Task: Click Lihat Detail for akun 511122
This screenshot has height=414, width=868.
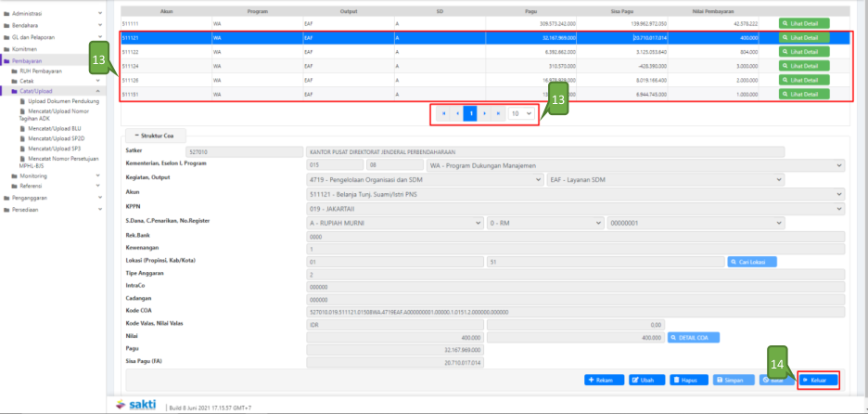Action: click(x=804, y=52)
